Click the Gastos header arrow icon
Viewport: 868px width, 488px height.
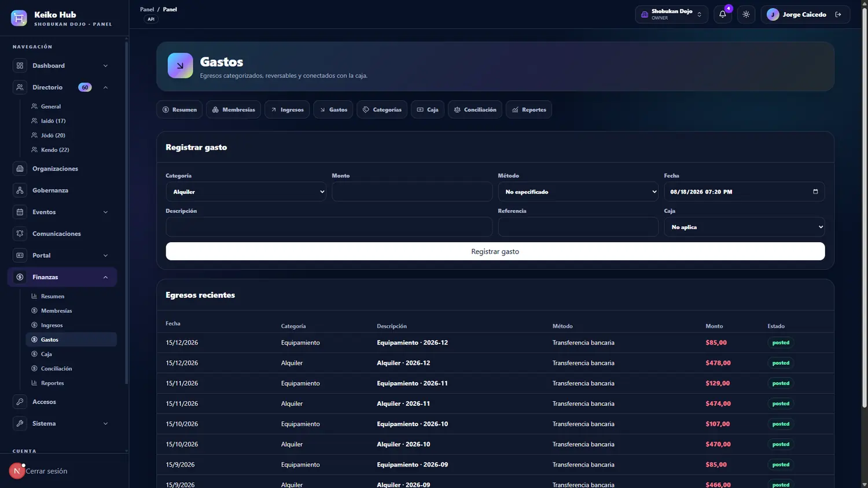[180, 66]
